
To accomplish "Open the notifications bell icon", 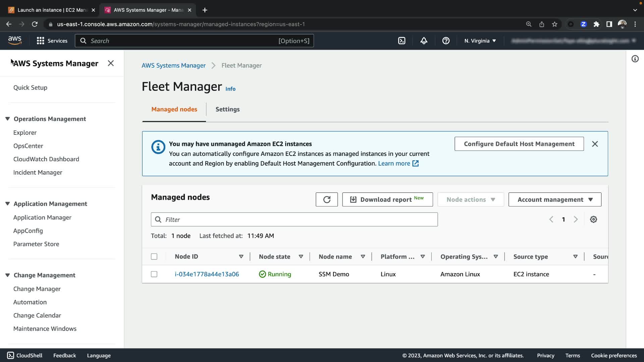I will [424, 41].
